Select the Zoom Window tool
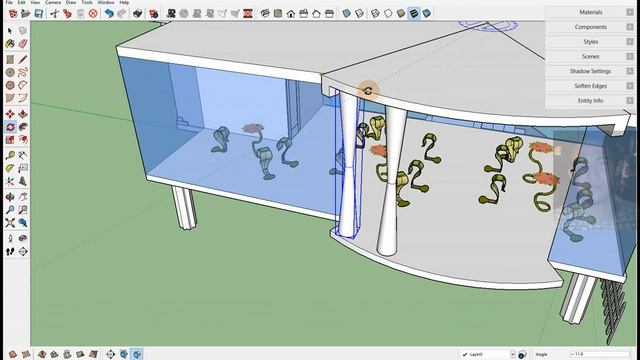Viewport: 640px width, 360px height. click(23, 210)
